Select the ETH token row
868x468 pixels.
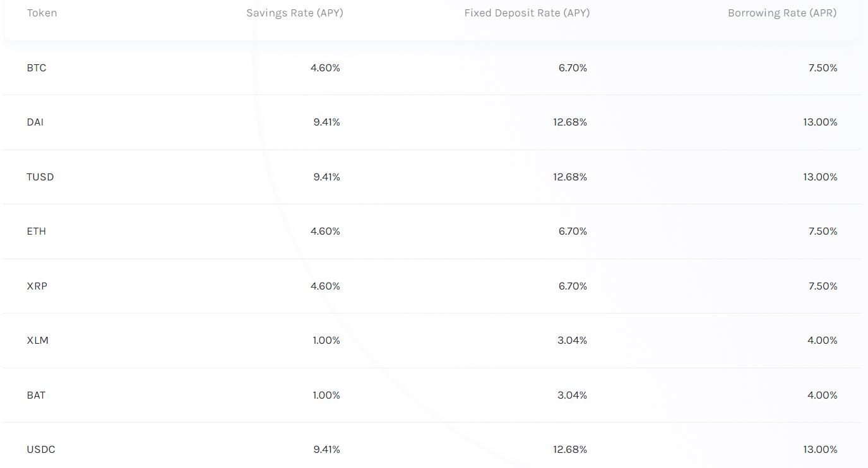[x=432, y=231]
